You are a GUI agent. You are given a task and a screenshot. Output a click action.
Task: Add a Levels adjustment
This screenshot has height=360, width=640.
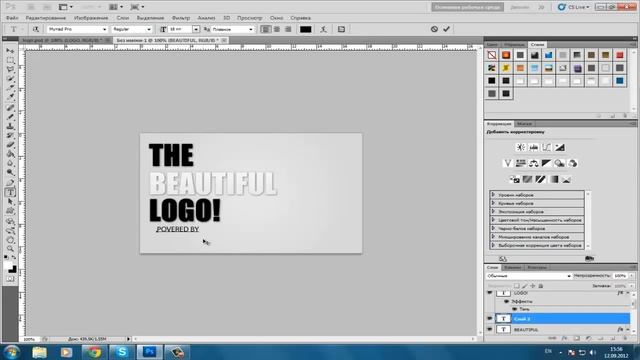(x=533, y=147)
